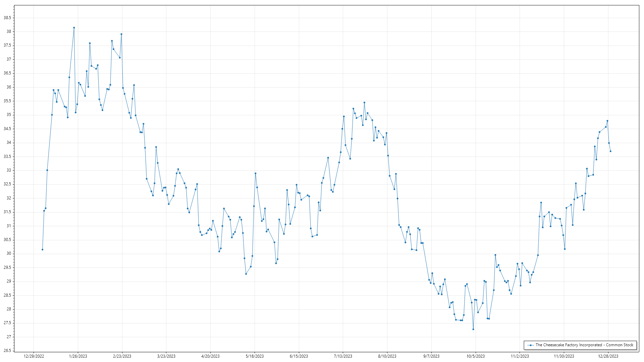
Task: Click the 8/10/2023 x-axis date label
Action: click(x=387, y=356)
